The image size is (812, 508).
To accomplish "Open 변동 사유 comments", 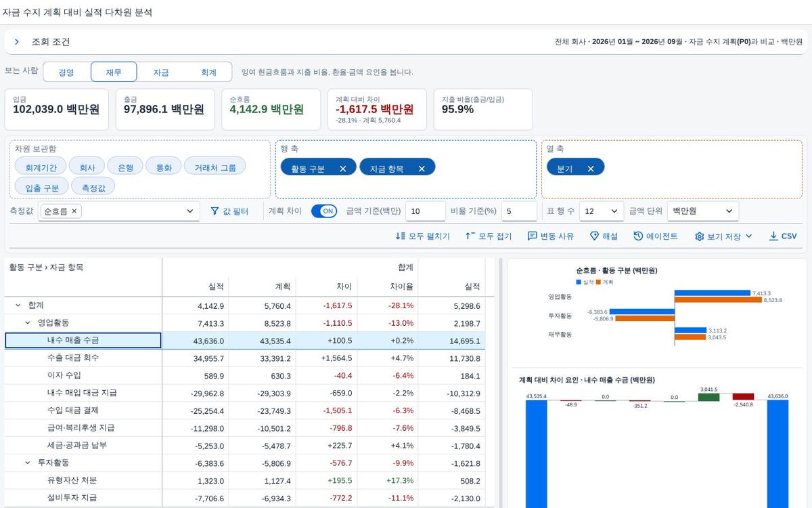I will (551, 236).
